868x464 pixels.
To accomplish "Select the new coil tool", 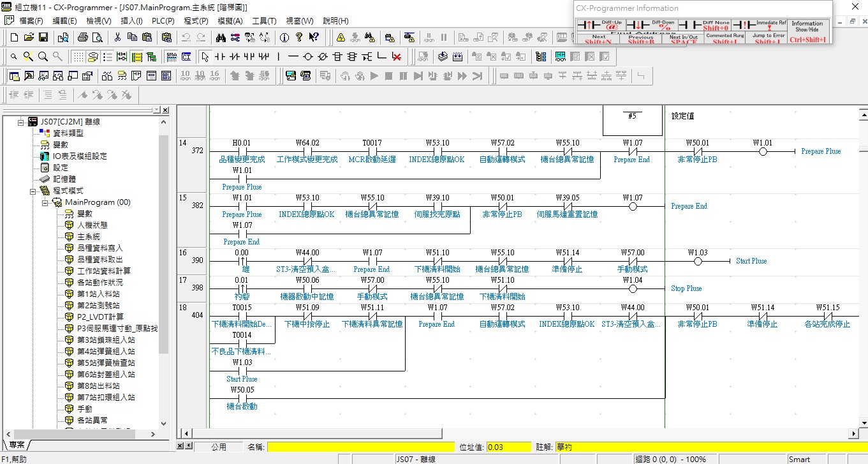I will pos(308,57).
